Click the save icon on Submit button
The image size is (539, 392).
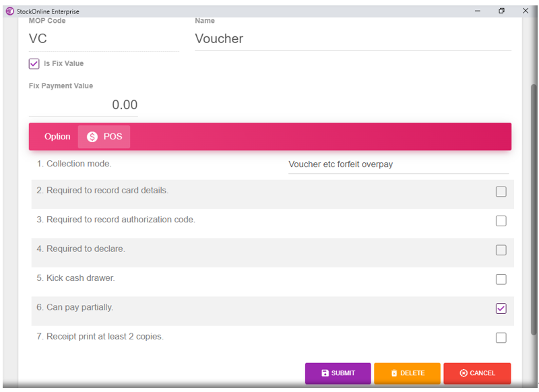click(325, 373)
